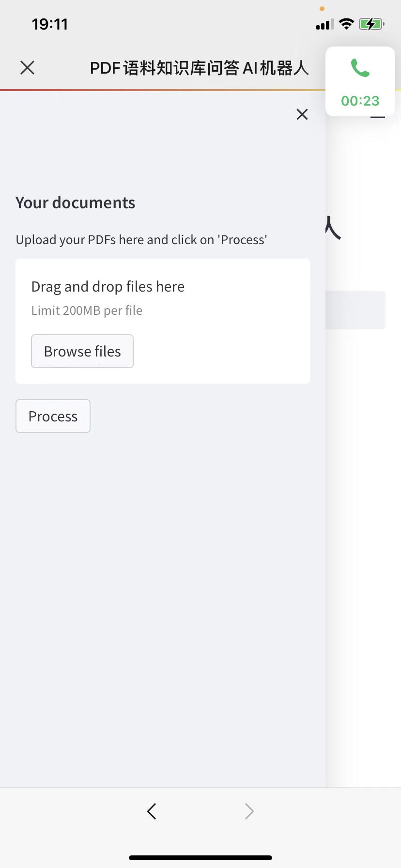The width and height of the screenshot is (401, 868).
Task: Click the gray input field behind sidebar
Action: (355, 310)
